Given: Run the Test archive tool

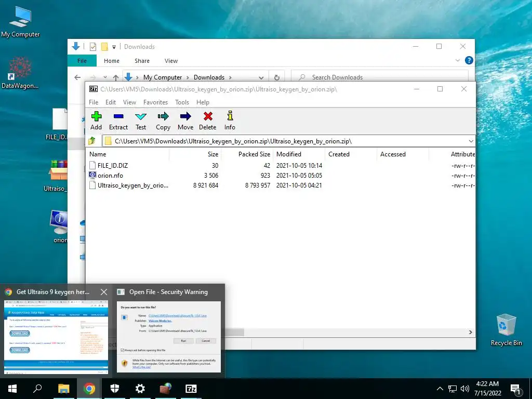Looking at the screenshot, I should 141,121.
